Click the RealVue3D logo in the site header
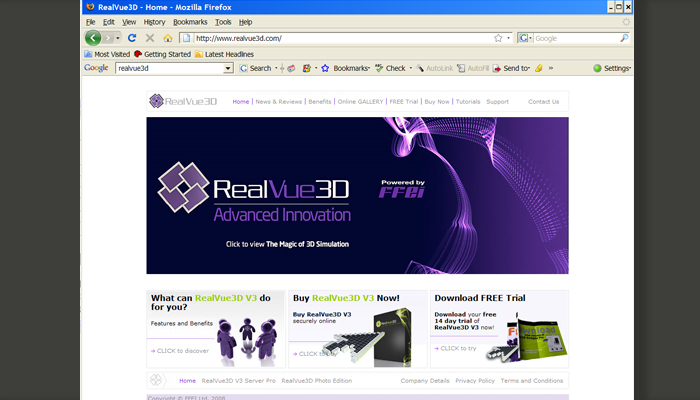 tap(183, 101)
